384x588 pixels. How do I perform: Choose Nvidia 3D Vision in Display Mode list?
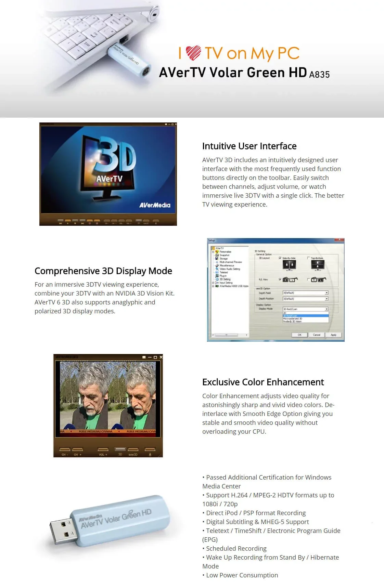point(306,322)
